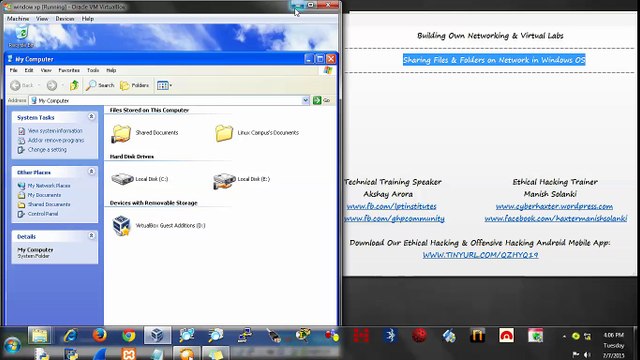This screenshot has width=640, height=360.
Task: Click the red H taskbar icon
Action: click(361, 336)
